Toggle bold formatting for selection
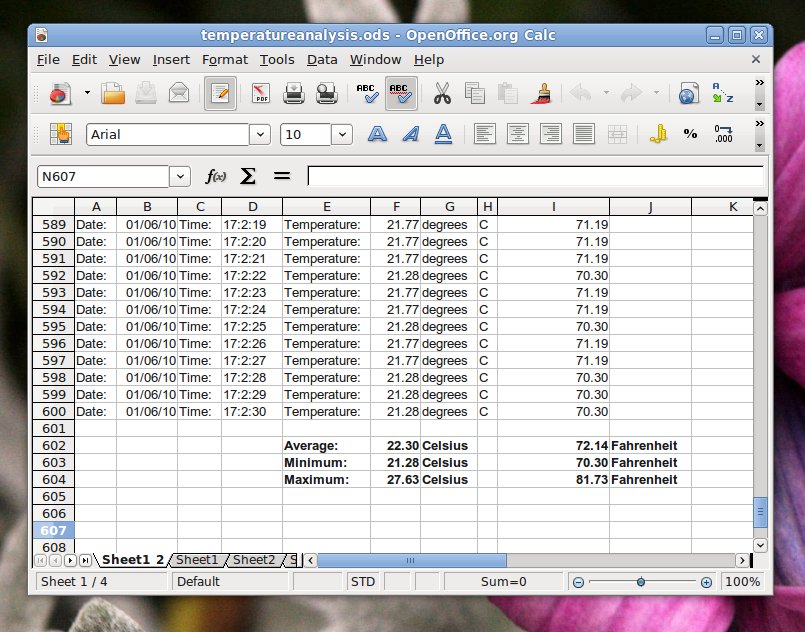Image resolution: width=805 pixels, height=632 pixels. pyautogui.click(x=377, y=133)
